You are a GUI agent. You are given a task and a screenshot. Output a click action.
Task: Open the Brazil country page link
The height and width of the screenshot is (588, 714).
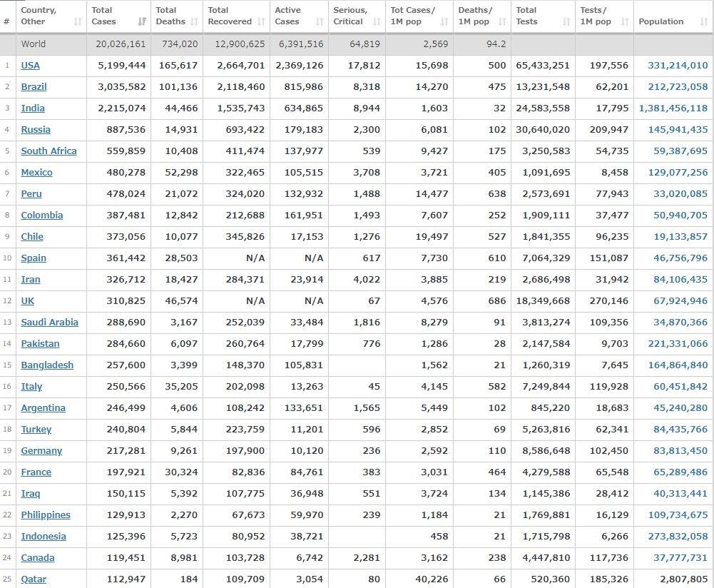(x=34, y=86)
